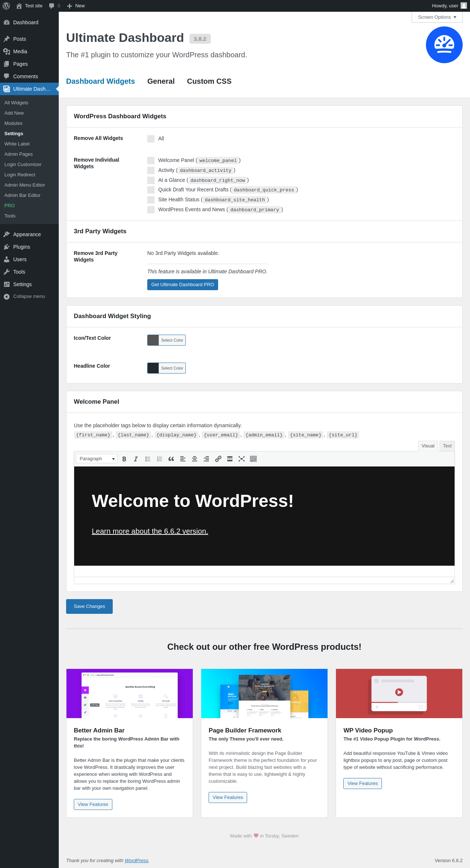
Task: Toggle bold formatting in editor
Action: (x=124, y=459)
